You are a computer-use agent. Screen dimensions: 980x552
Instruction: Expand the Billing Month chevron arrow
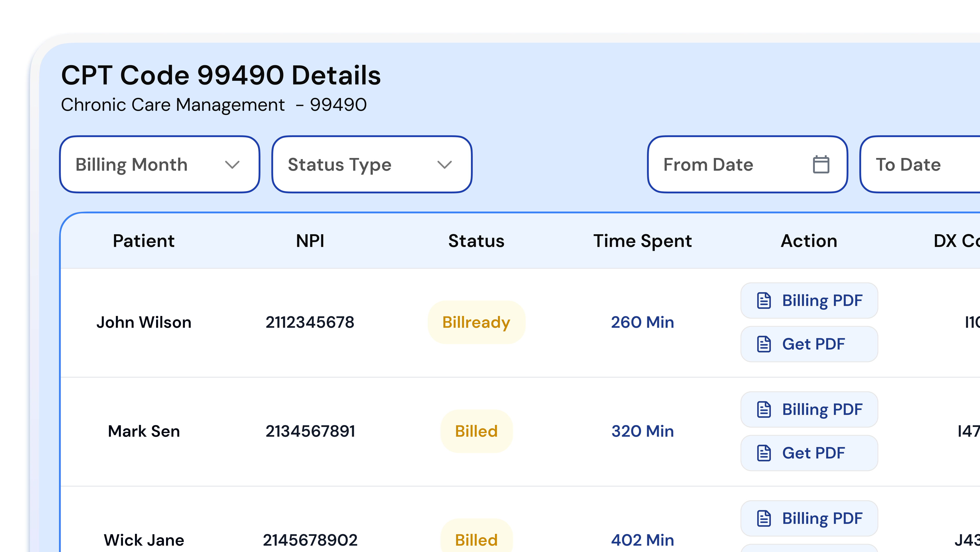[x=232, y=165]
